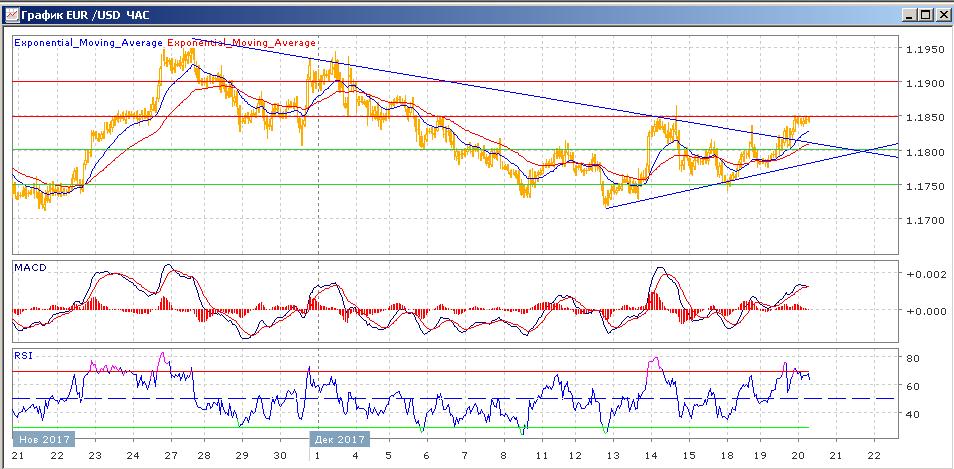Click the 'Дек 2017' month marker
This screenshot has width=954, height=469.
pos(339,438)
